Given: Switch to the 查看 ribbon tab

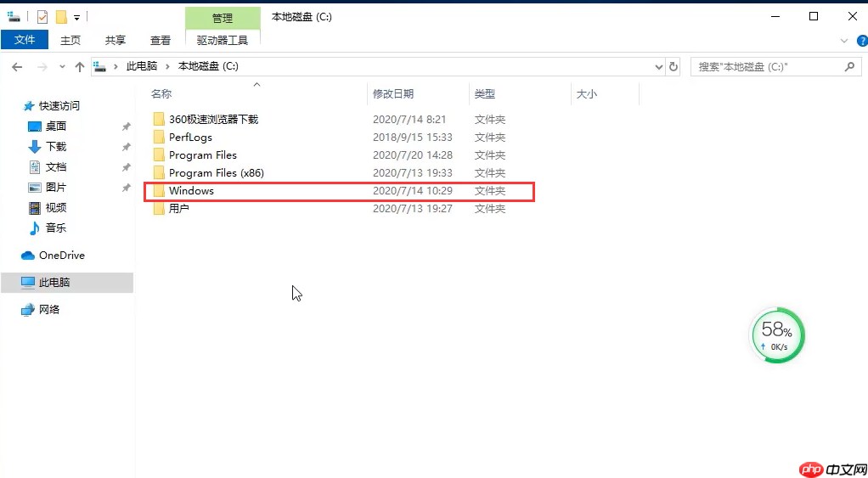Looking at the screenshot, I should tap(161, 40).
